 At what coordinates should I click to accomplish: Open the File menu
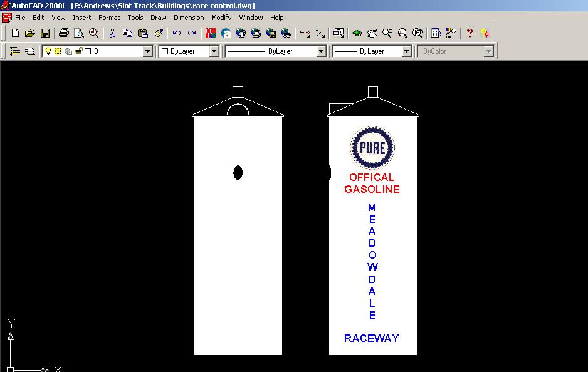[x=20, y=18]
